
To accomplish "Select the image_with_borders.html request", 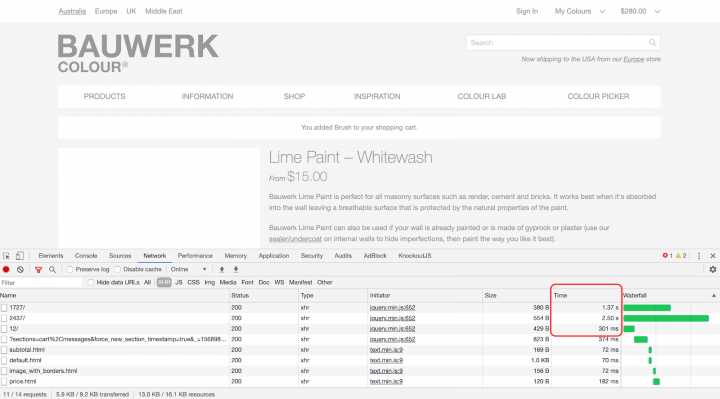I will click(43, 371).
